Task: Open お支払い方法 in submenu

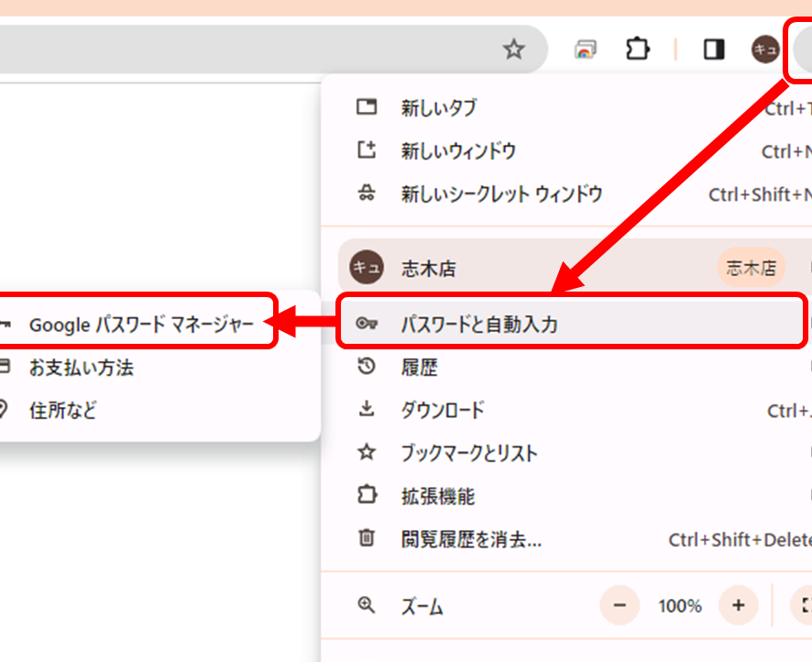Action: point(81,368)
